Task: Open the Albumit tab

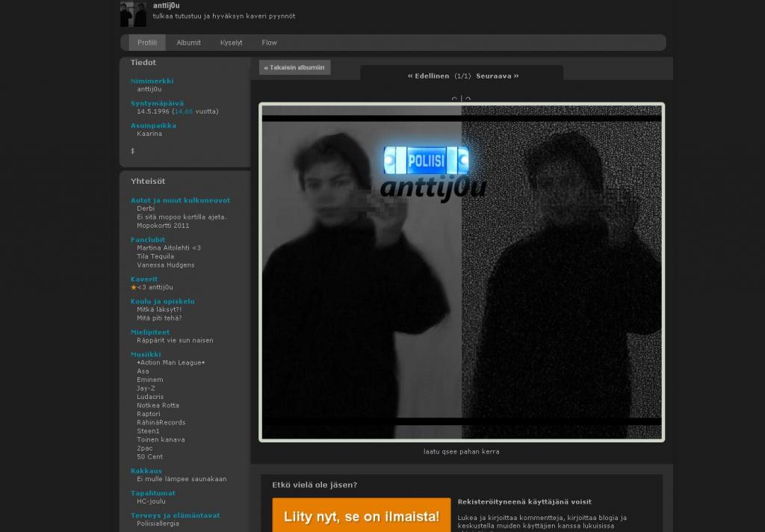Action: click(x=188, y=43)
